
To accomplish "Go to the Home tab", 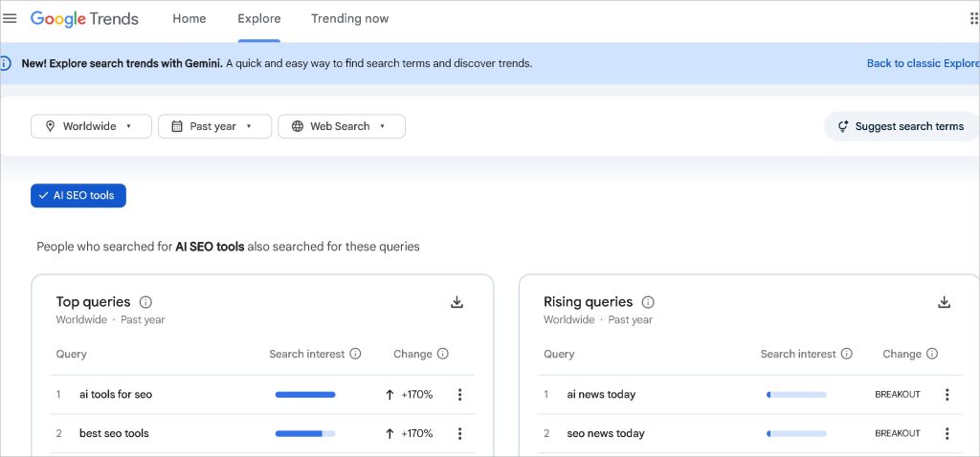I will pyautogui.click(x=189, y=19).
